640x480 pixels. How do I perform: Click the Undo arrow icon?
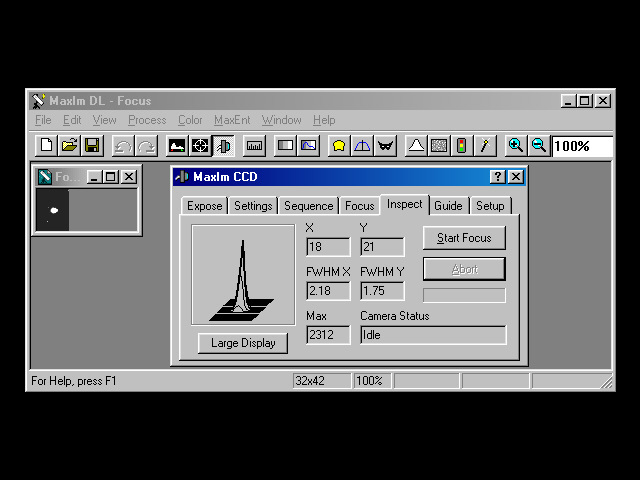point(123,146)
